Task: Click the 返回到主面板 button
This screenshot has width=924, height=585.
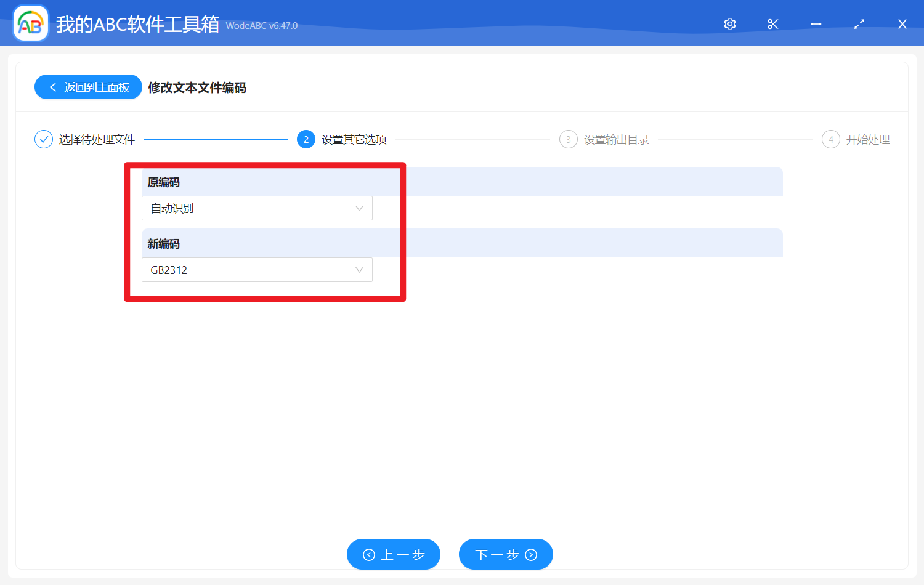Action: [x=88, y=87]
